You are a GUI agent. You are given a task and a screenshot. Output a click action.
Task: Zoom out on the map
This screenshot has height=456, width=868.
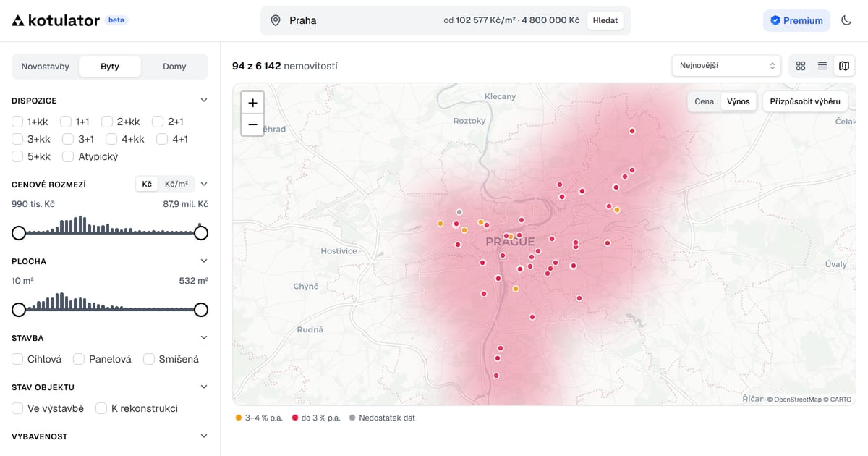[252, 124]
